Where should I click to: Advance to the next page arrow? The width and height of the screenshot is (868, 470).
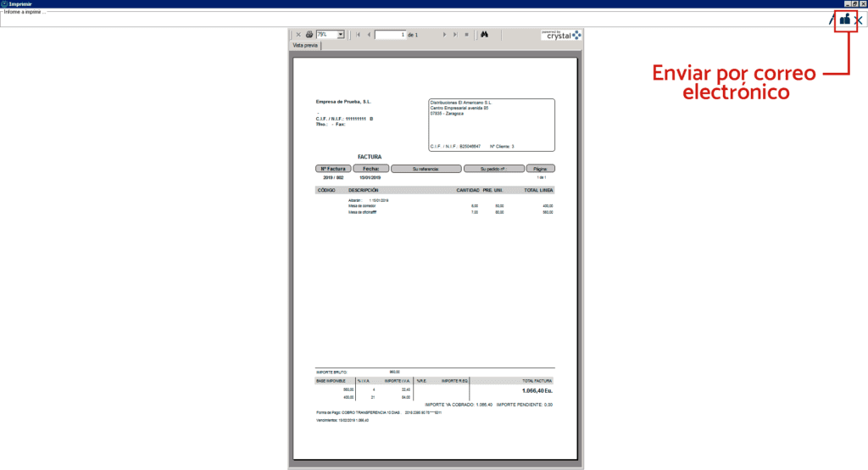(445, 35)
